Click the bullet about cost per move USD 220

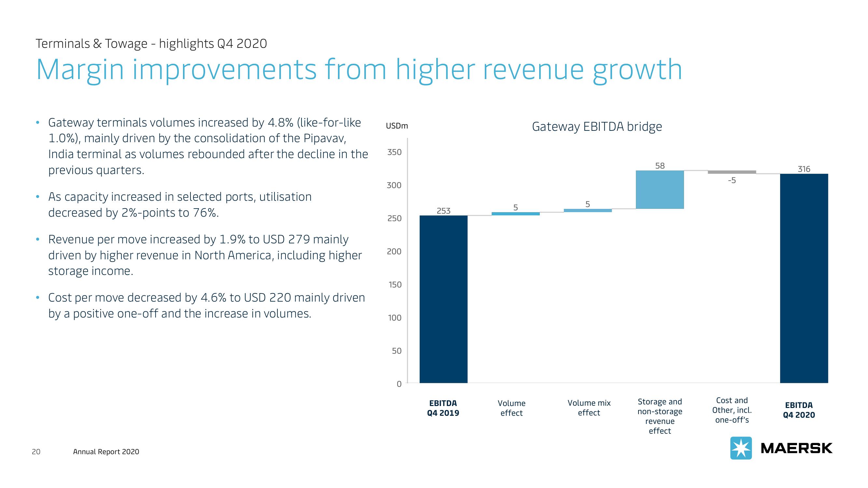pyautogui.click(x=206, y=305)
